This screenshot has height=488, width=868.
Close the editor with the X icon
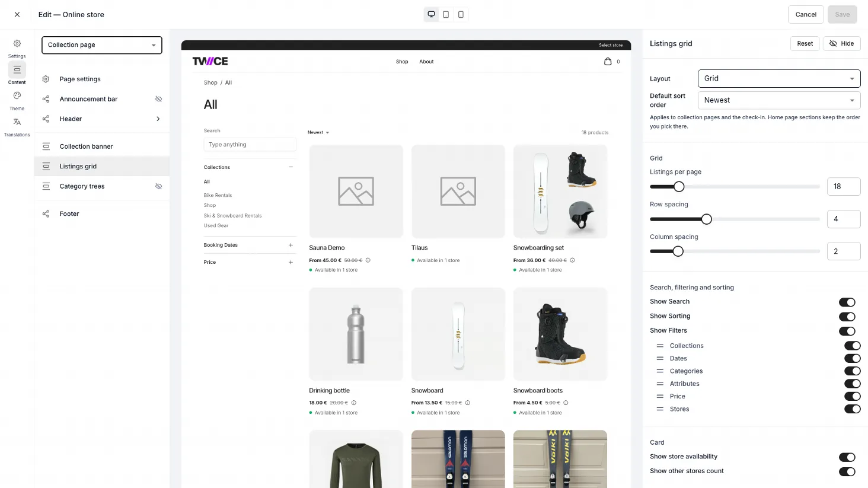(x=17, y=14)
